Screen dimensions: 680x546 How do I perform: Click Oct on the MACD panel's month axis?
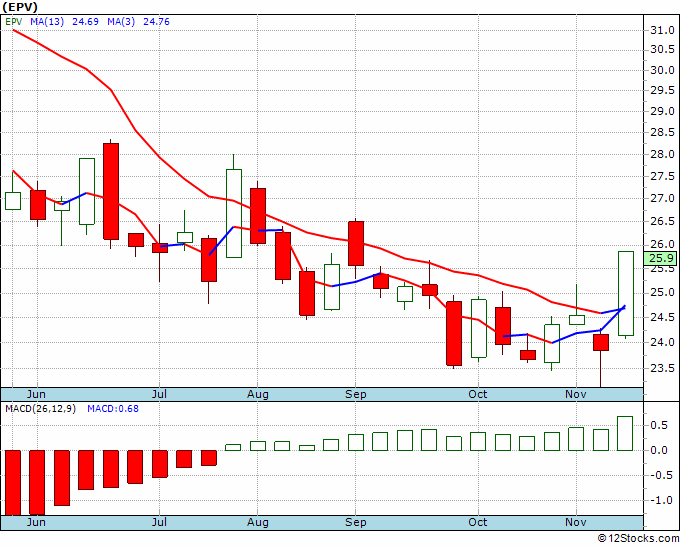click(477, 522)
